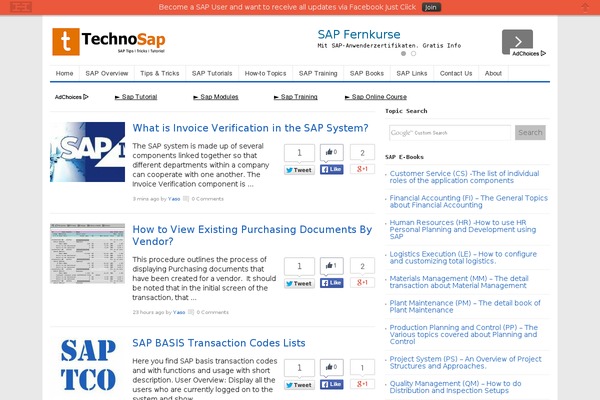The width and height of the screenshot is (600, 400).
Task: Open the SAP Links menu item
Action: pos(412,73)
